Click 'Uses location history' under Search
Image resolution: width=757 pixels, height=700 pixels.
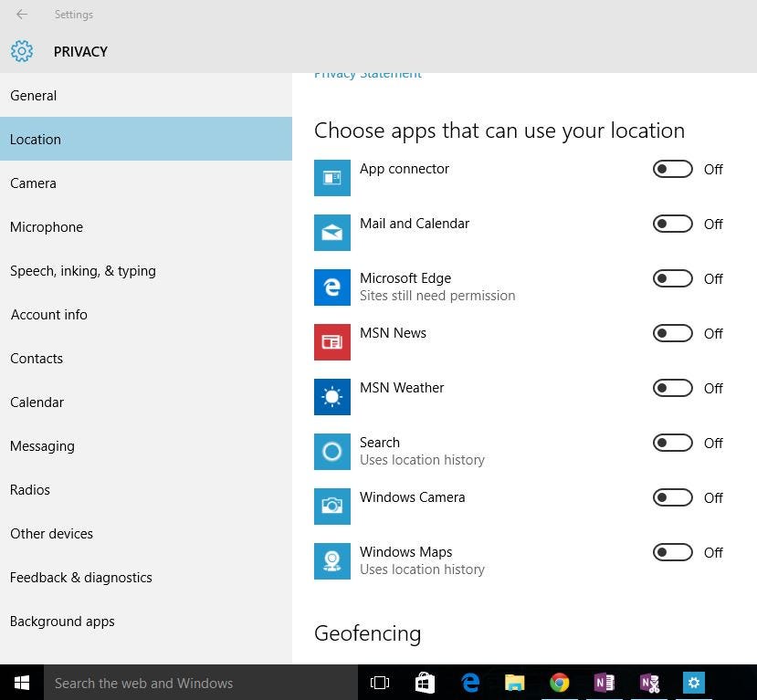pyautogui.click(x=423, y=460)
